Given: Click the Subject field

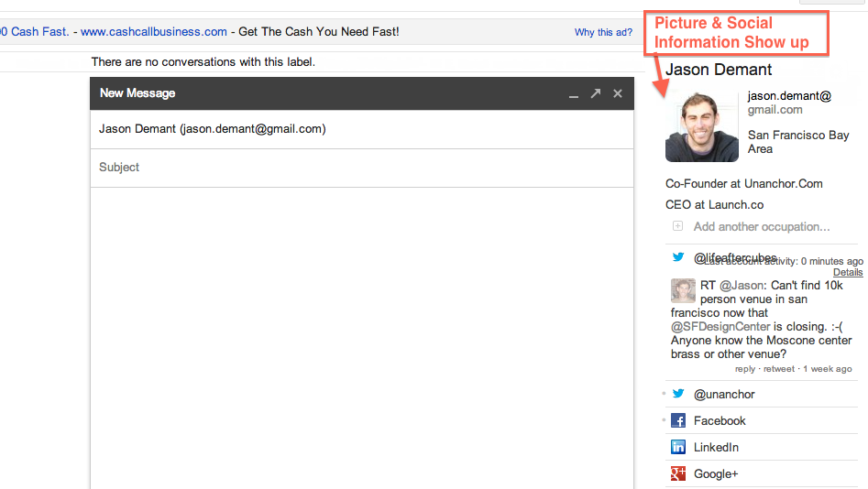Looking at the screenshot, I should [x=362, y=168].
